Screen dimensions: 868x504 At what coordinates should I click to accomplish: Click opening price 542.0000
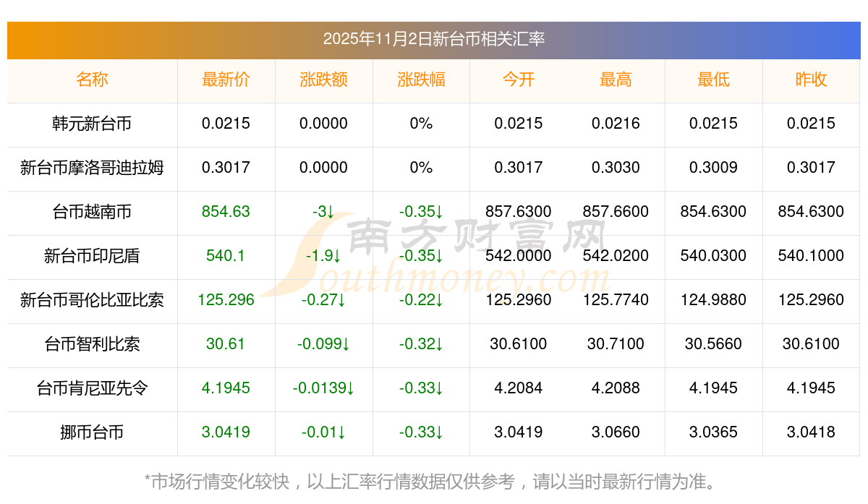pyautogui.click(x=519, y=256)
